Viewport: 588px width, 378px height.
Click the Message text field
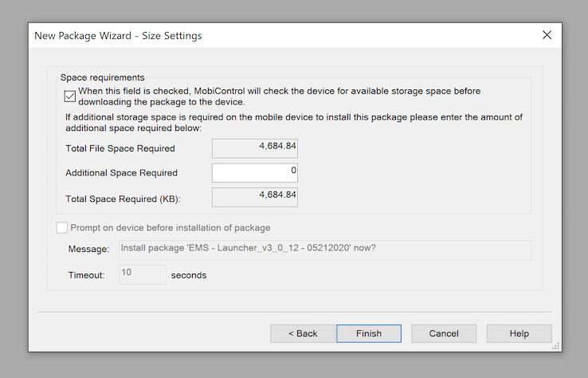[325, 250]
